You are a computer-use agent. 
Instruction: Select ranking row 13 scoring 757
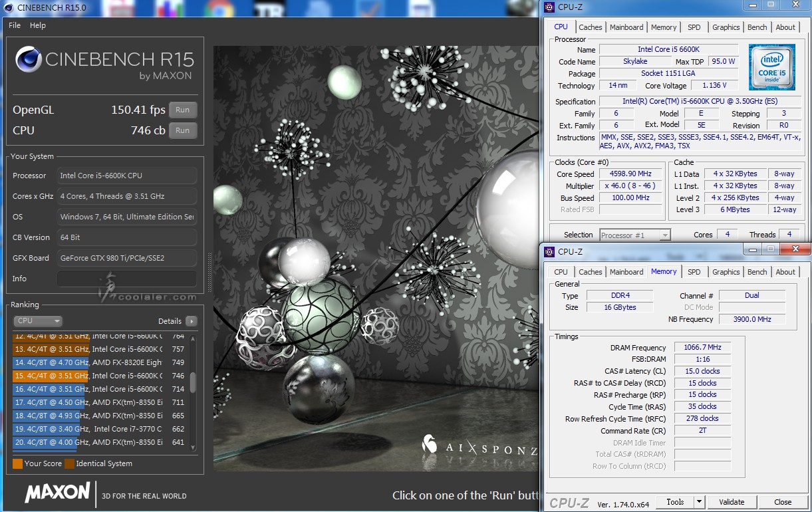[100, 349]
